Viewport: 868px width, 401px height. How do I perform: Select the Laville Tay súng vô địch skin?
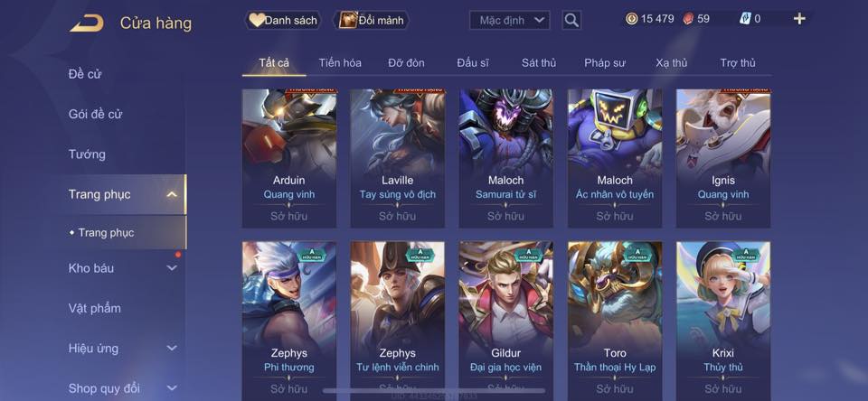click(x=398, y=158)
